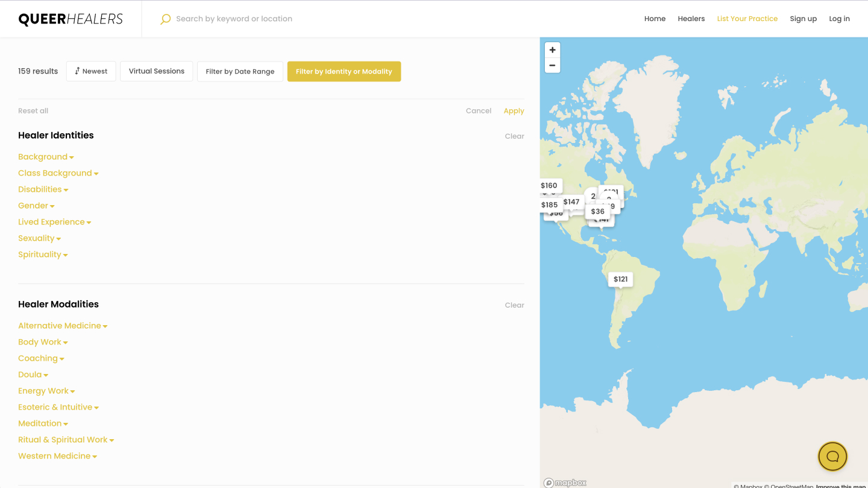The height and width of the screenshot is (488, 868).
Task: Expand the Sexuality filter options
Action: [x=39, y=238]
